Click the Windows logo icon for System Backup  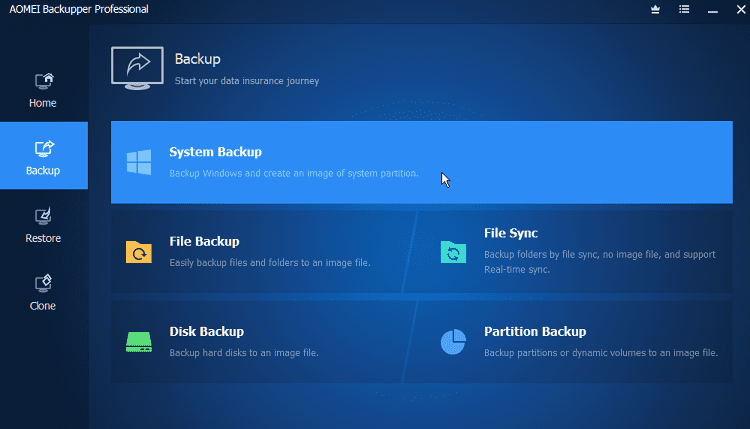[139, 162]
